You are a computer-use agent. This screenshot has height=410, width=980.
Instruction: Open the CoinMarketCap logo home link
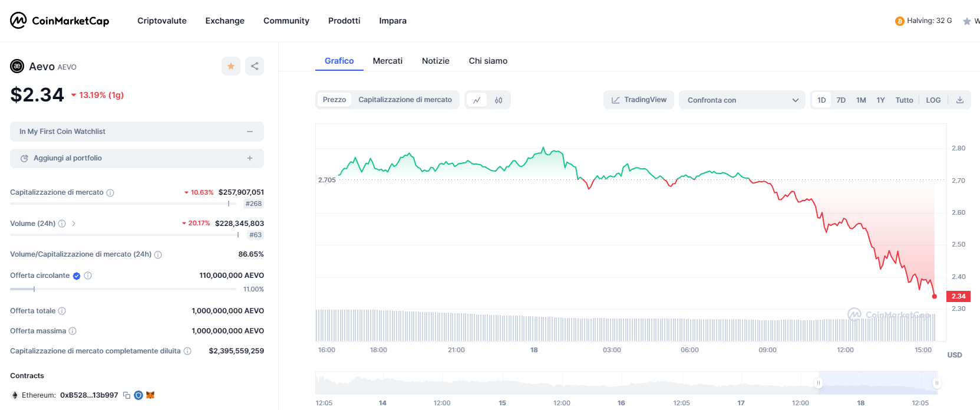[x=60, y=21]
